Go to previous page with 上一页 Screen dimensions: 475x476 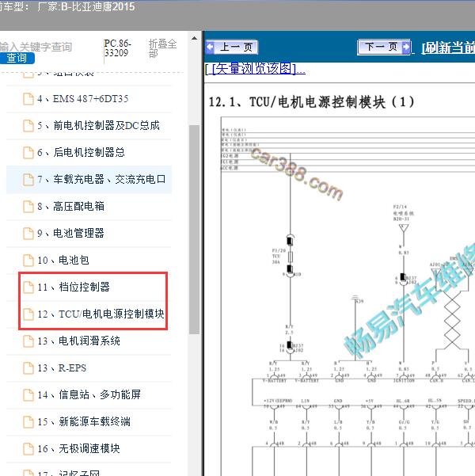pyautogui.click(x=232, y=47)
